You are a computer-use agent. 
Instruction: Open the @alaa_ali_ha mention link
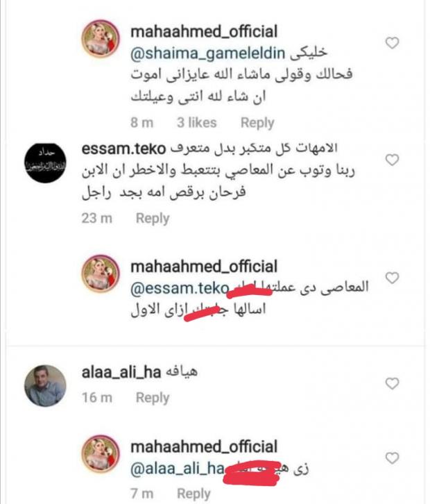[x=177, y=469]
